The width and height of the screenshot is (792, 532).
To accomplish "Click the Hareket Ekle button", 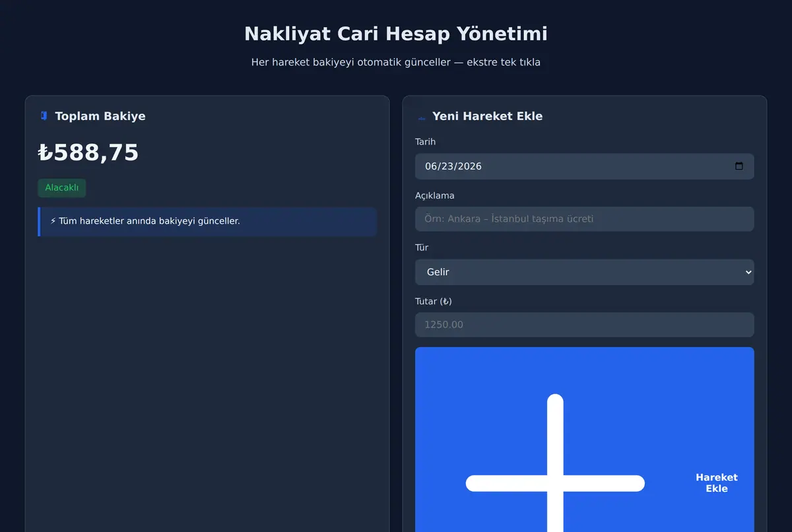I will click(x=584, y=440).
